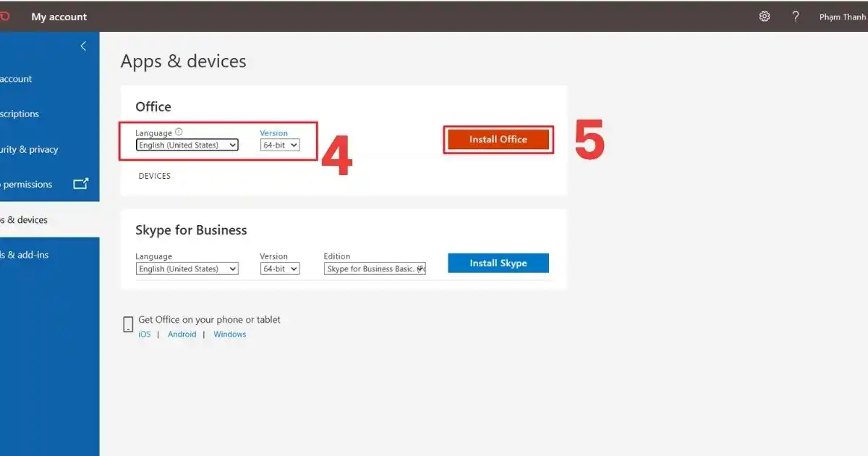The image size is (868, 456).
Task: Click the phone device icon
Action: coord(128,324)
